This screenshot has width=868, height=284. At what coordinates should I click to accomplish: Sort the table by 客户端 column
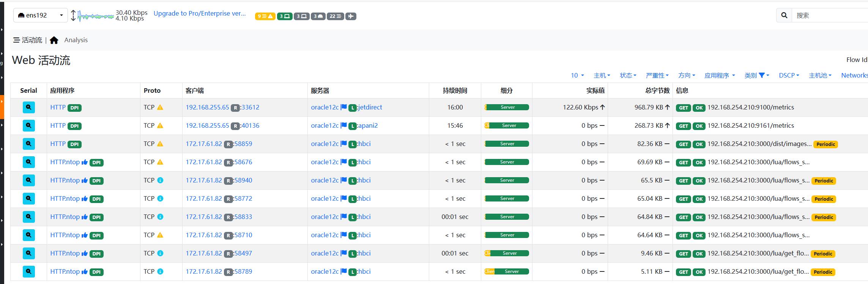click(x=195, y=90)
